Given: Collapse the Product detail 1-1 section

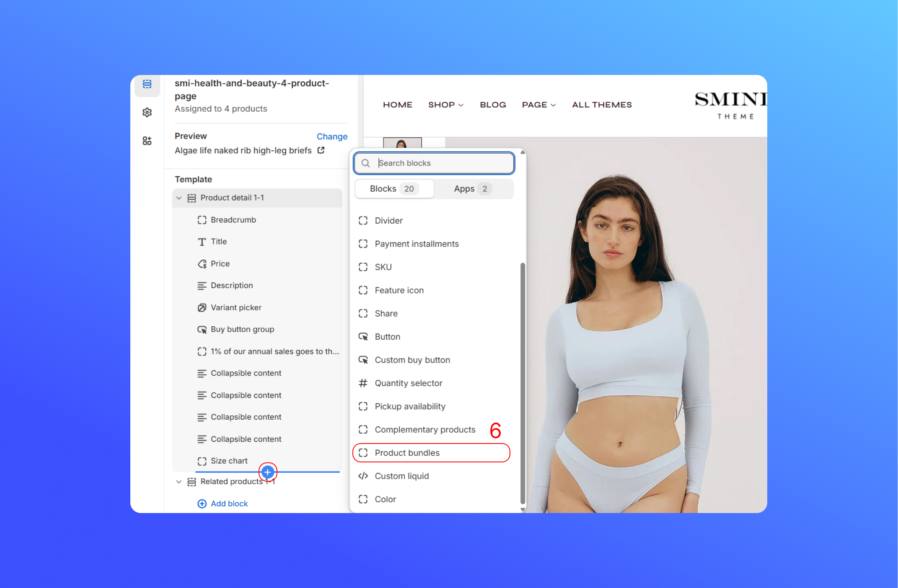Looking at the screenshot, I should [x=179, y=198].
